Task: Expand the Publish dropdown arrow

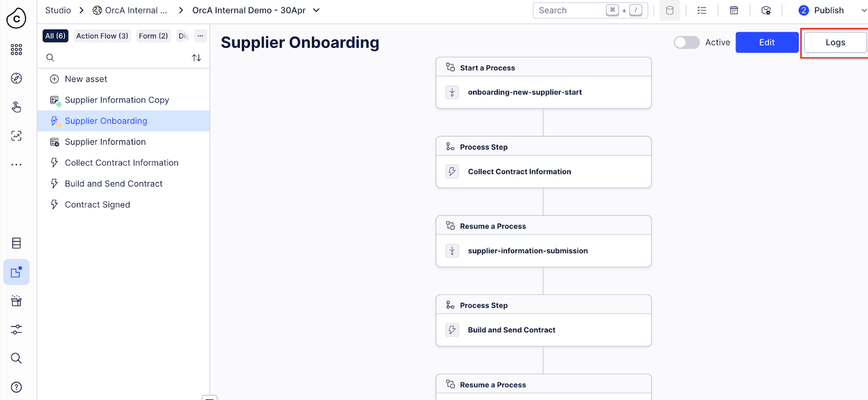Action: tap(864, 10)
